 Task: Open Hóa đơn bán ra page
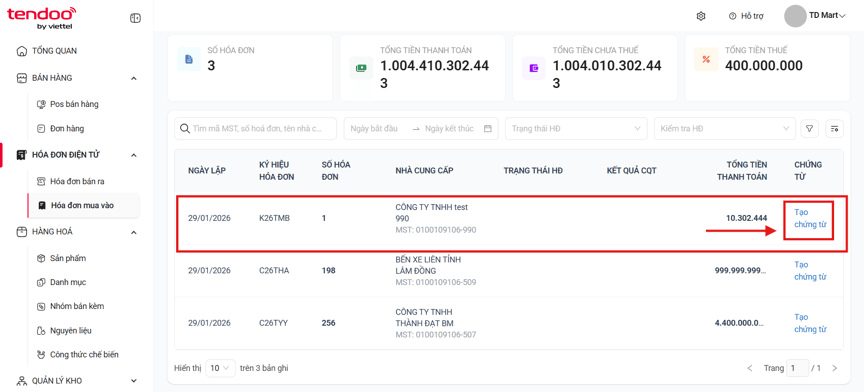[77, 181]
